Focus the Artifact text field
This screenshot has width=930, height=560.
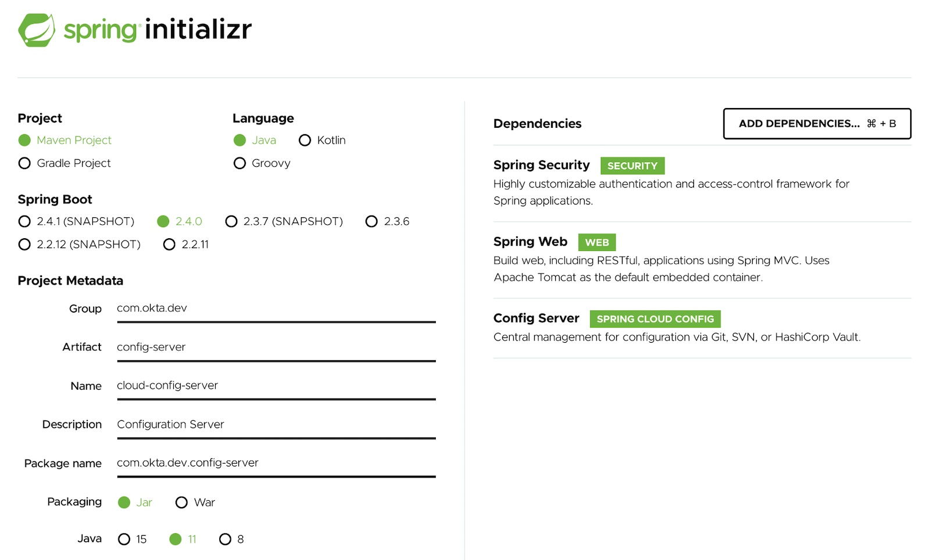276,347
